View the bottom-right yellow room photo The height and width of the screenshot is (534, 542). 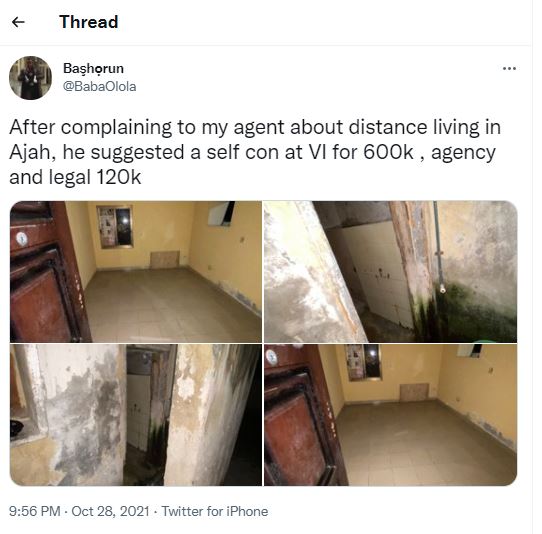pyautogui.click(x=391, y=415)
